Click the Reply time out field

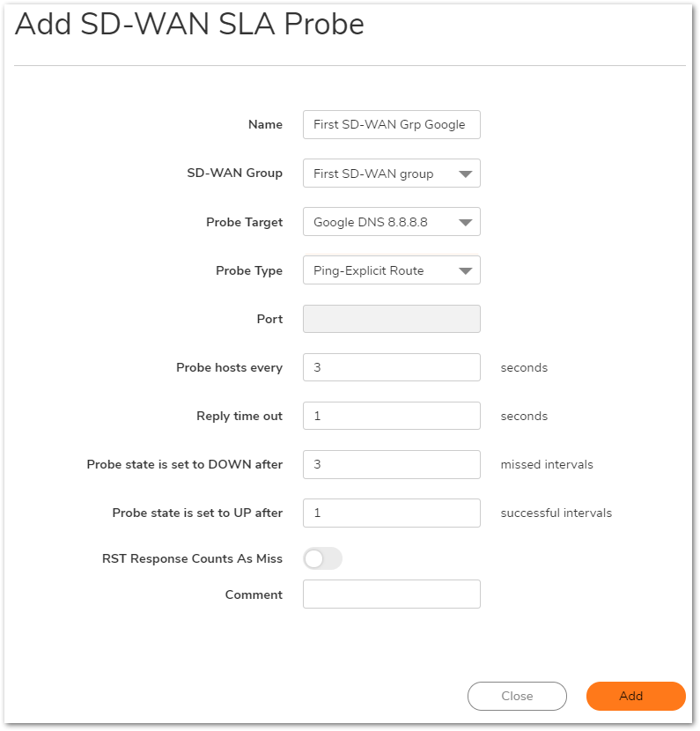pos(391,416)
